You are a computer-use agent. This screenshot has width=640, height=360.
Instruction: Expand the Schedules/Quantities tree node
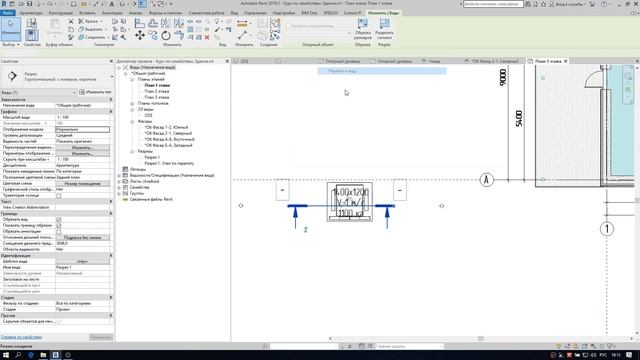pyautogui.click(x=119, y=175)
